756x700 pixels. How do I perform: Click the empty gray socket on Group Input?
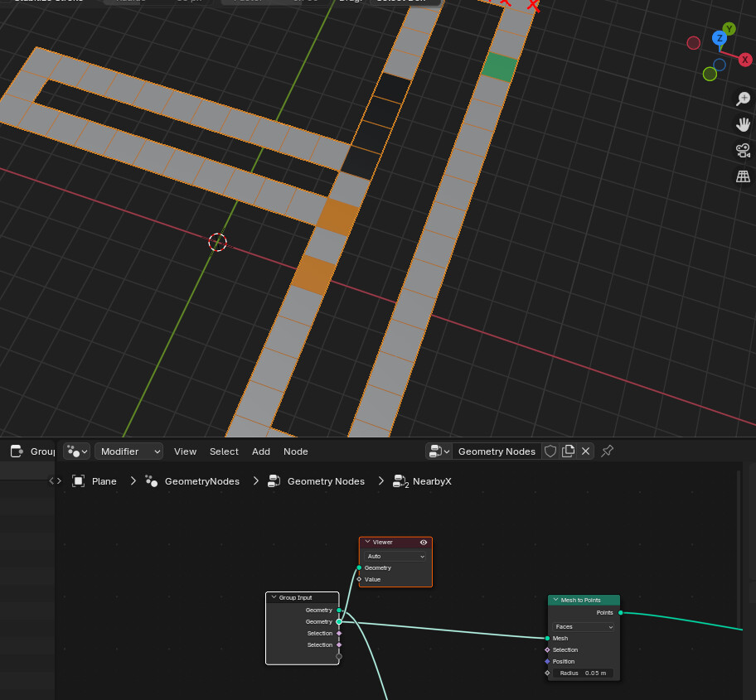point(339,657)
